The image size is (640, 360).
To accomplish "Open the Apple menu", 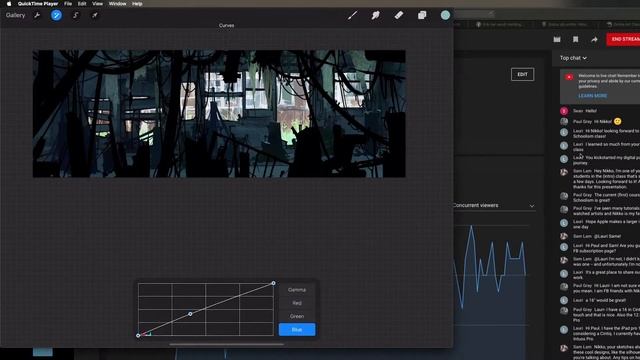I will coord(9,4).
